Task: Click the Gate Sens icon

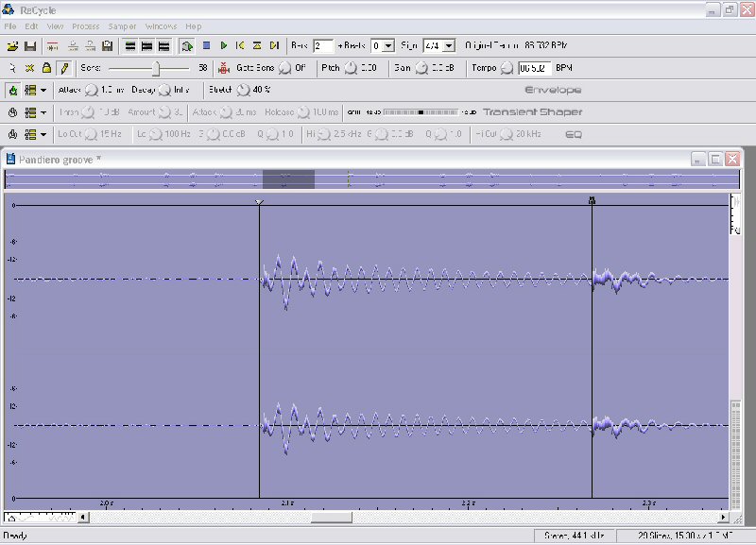Action: (224, 68)
